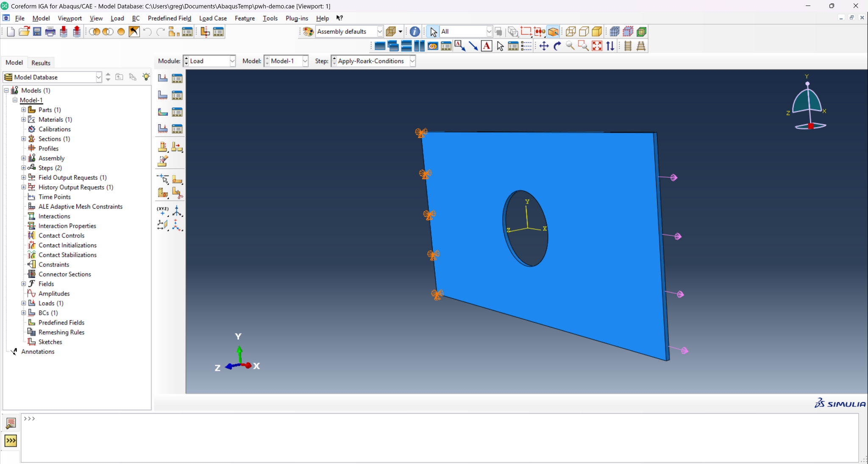This screenshot has height=464, width=868.
Task: Click the message area button beside the prompt
Action: pos(11,423)
